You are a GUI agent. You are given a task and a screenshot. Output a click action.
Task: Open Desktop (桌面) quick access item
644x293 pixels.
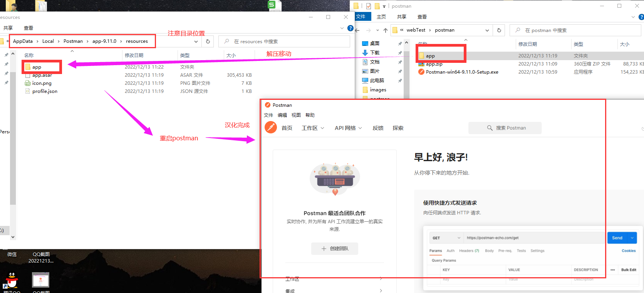tap(371, 44)
